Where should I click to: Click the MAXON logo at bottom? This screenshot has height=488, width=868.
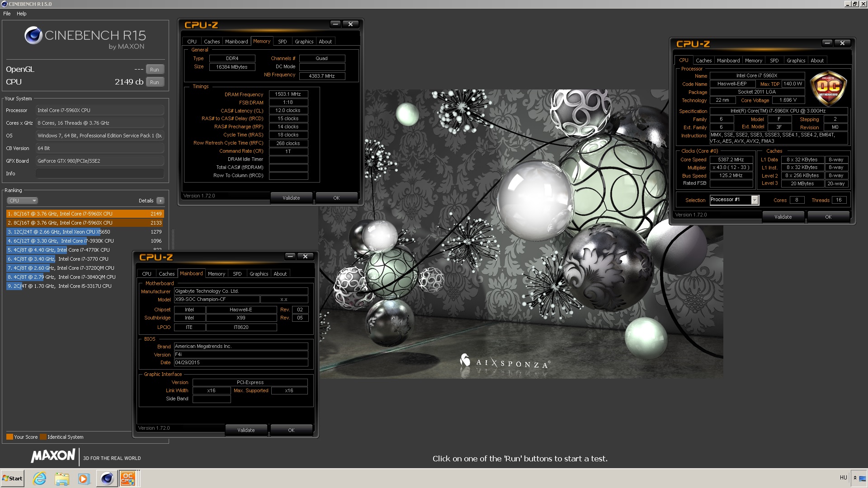point(53,455)
